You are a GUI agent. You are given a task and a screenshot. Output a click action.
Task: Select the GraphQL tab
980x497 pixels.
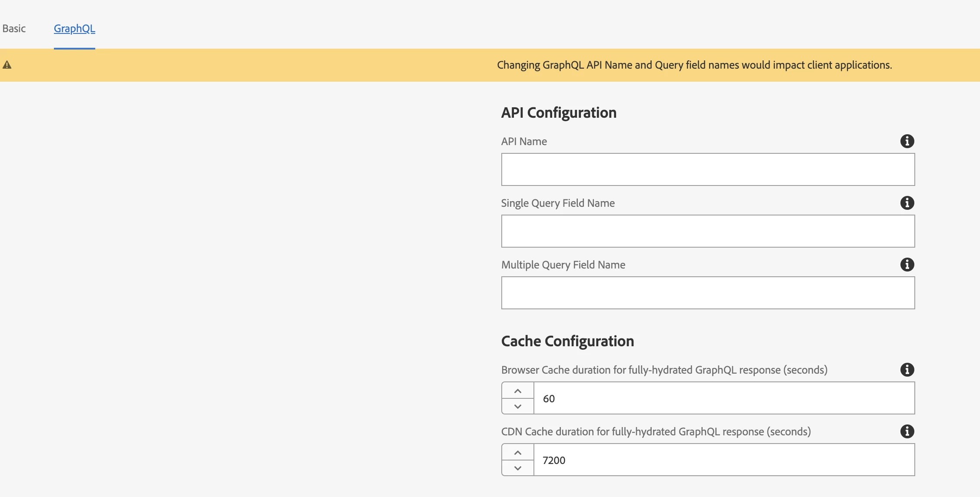[x=74, y=29]
